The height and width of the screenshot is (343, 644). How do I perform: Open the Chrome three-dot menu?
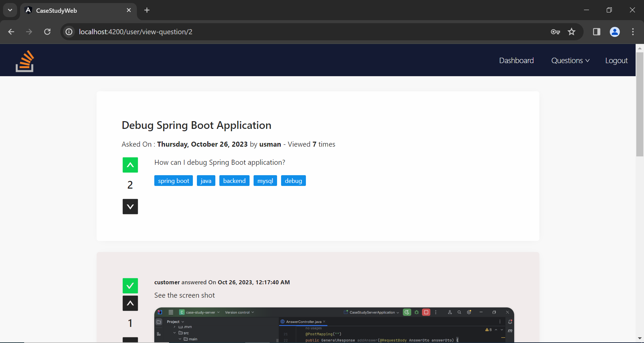tap(633, 32)
